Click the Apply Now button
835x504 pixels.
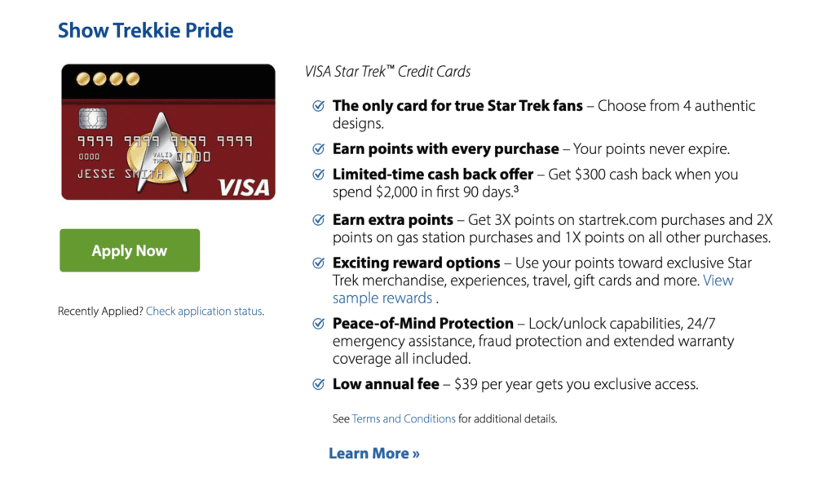(x=130, y=250)
